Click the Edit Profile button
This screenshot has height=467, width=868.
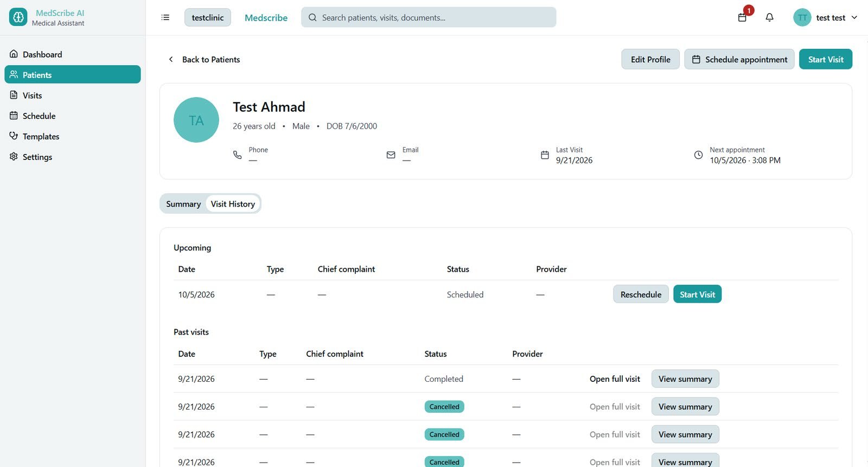[650, 59]
